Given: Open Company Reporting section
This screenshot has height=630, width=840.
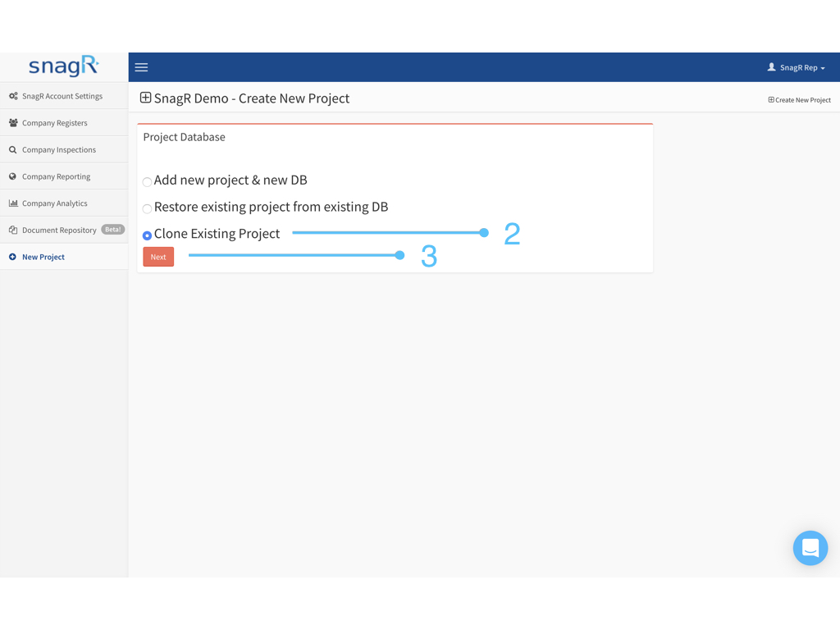Looking at the screenshot, I should 64,176.
